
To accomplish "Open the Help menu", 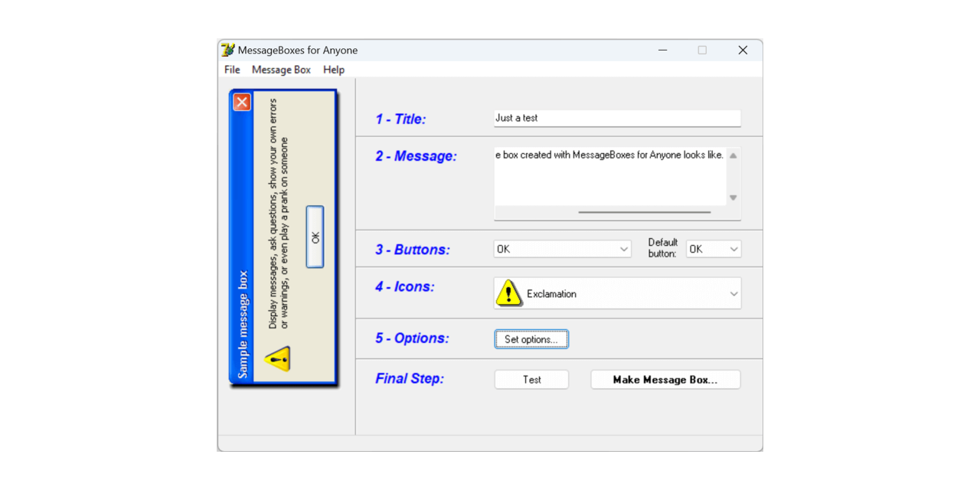I will click(x=334, y=70).
